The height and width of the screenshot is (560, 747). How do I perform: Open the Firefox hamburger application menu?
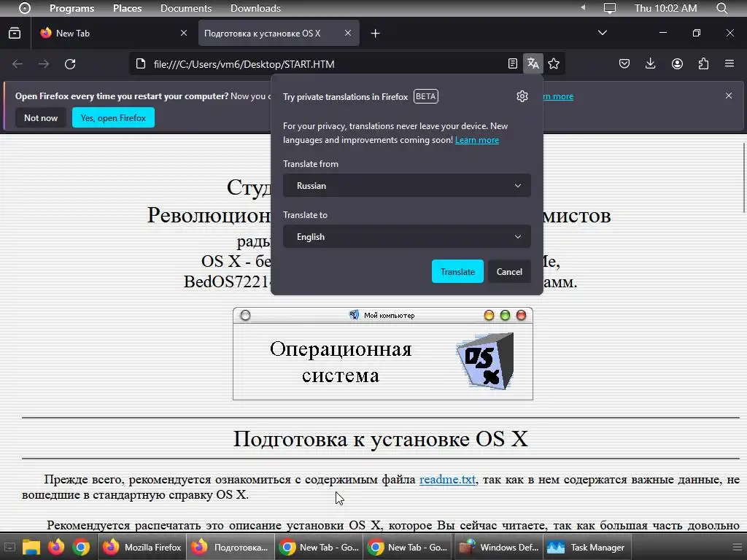tap(729, 63)
